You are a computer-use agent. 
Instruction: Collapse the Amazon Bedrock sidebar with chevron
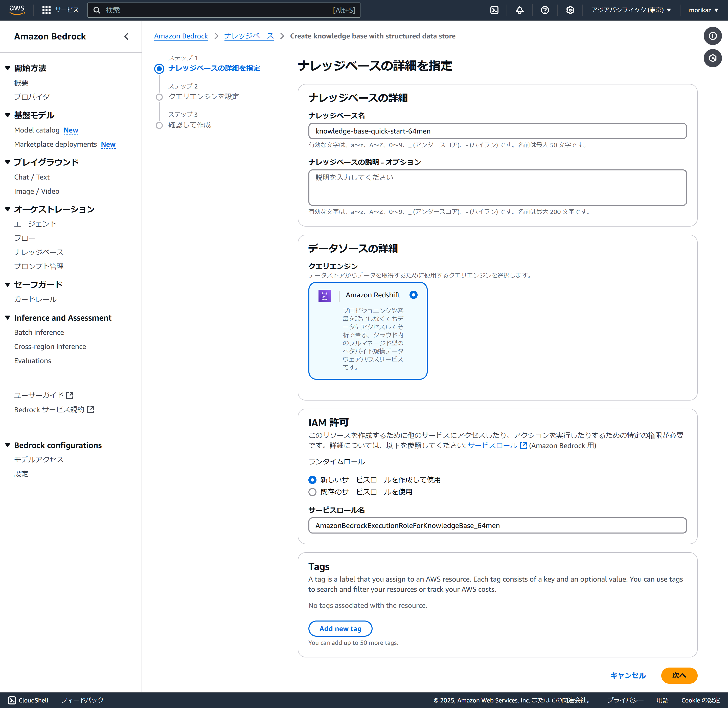point(126,36)
